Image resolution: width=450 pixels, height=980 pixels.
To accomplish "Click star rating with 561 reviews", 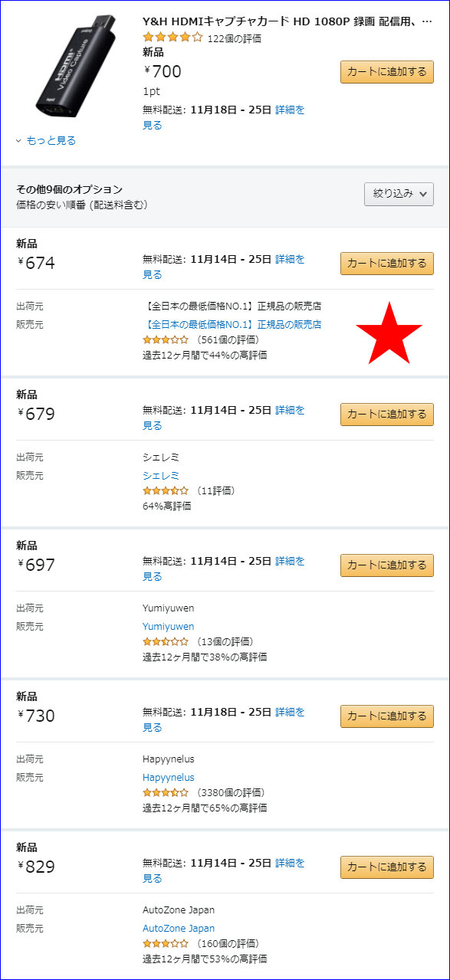I will point(166,339).
